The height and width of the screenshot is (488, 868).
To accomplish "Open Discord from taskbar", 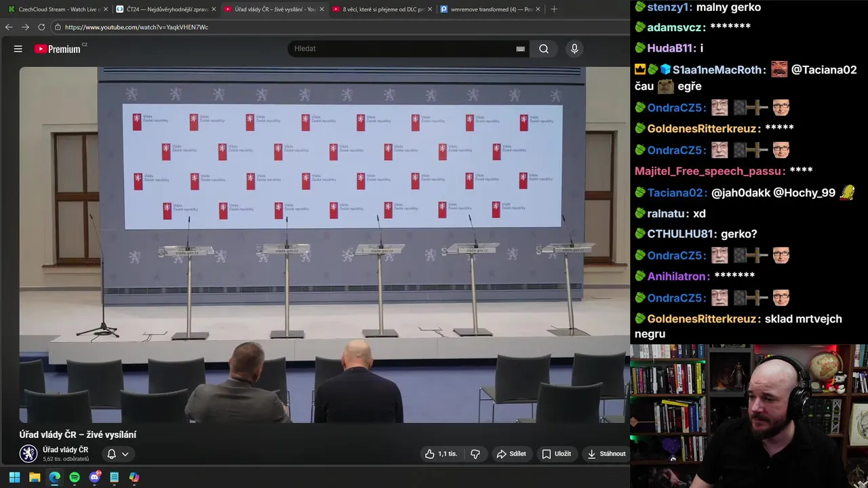I will point(94,477).
